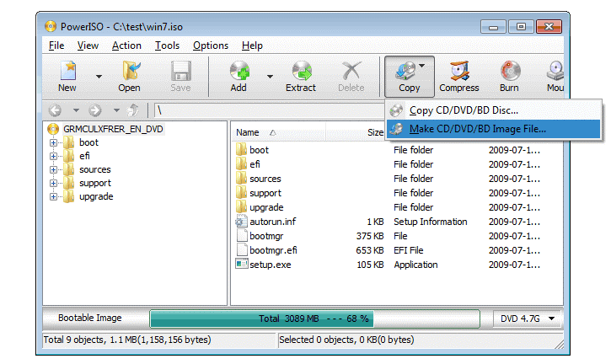Click the Save toolbar icon
The image size is (611, 364).
[181, 77]
